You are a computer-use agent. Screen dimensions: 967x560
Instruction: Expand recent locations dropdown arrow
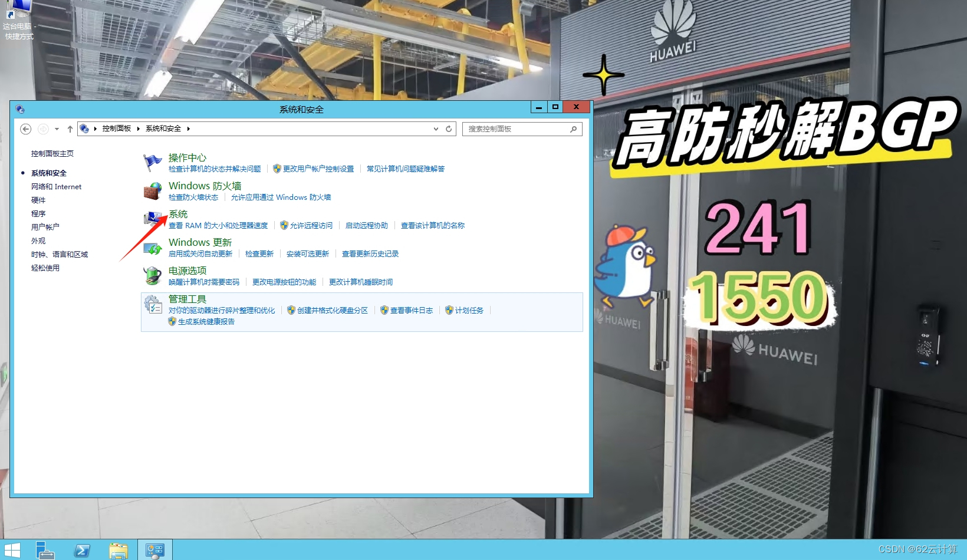point(57,129)
